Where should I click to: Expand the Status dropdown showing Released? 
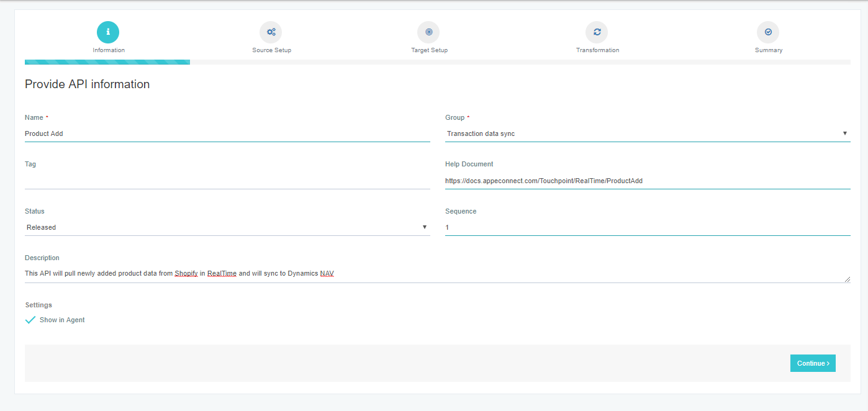[227, 227]
